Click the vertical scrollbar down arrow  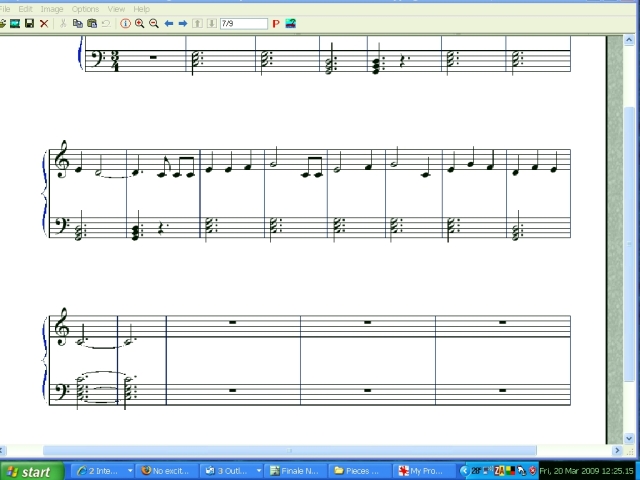(629, 437)
